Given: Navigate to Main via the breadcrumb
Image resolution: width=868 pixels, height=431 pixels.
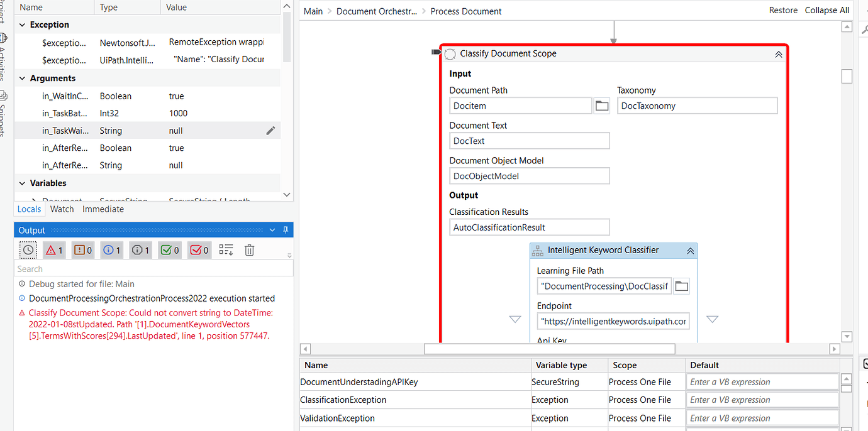Looking at the screenshot, I should (x=313, y=11).
